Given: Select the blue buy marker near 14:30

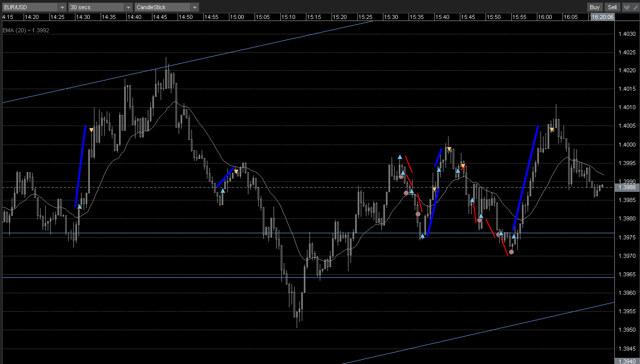Looking at the screenshot, I should click(80, 207).
